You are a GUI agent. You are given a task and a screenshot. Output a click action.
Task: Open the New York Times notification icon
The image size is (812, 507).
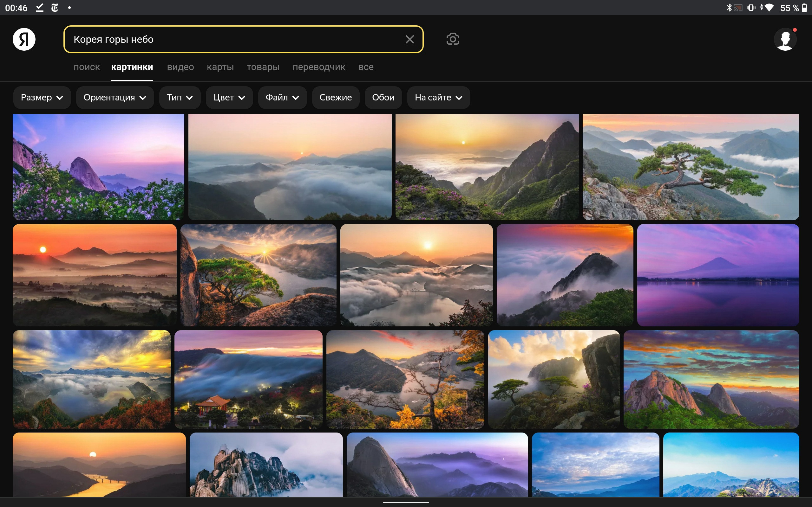click(x=55, y=8)
